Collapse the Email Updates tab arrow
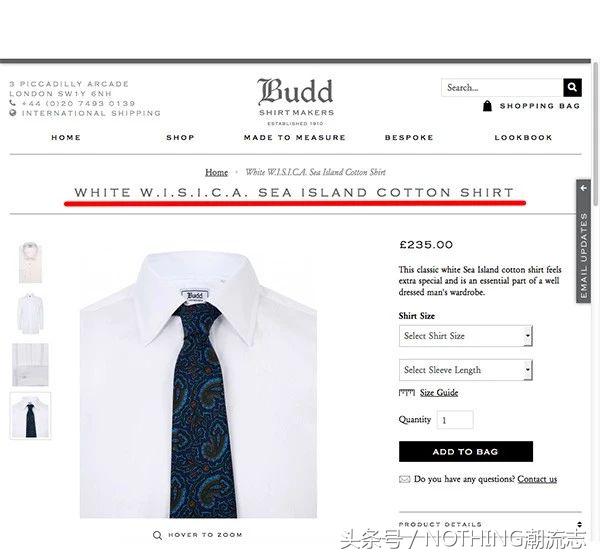The image size is (600, 558). (584, 188)
